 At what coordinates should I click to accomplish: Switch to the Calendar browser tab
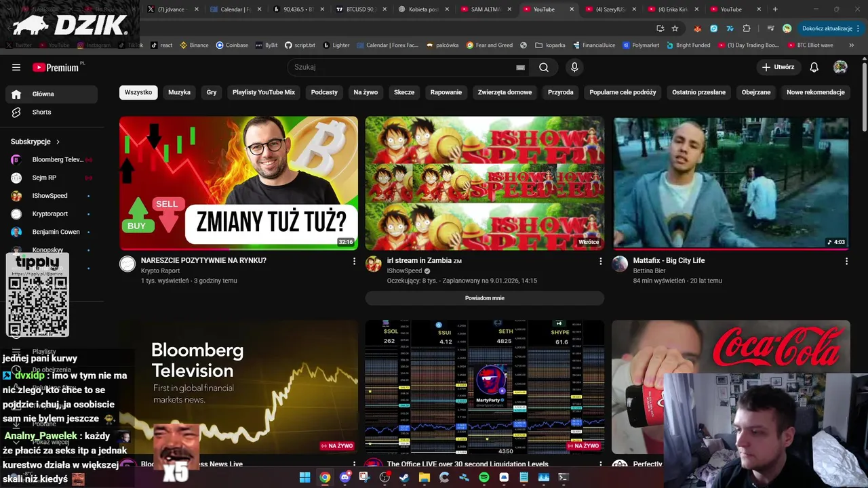pos(235,9)
